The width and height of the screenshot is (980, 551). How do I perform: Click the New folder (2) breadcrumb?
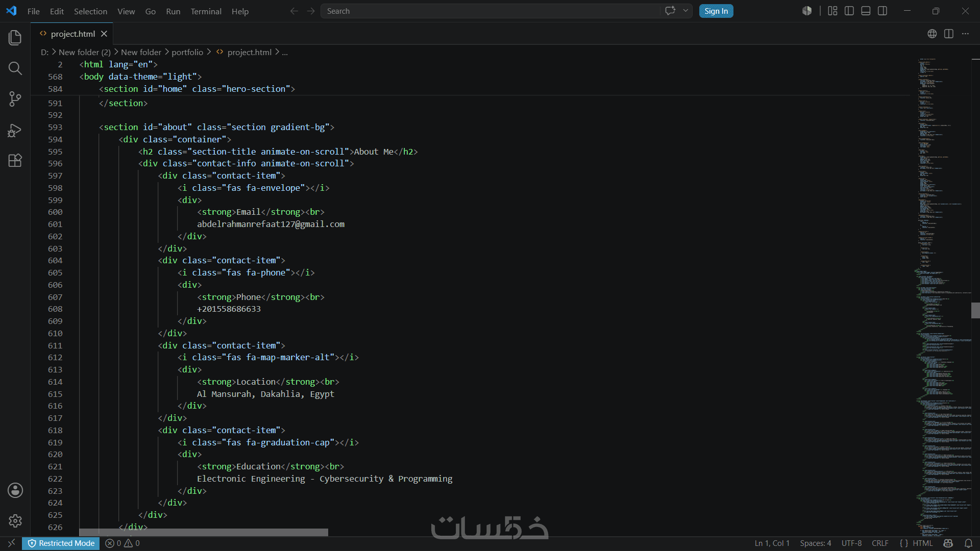(x=84, y=52)
